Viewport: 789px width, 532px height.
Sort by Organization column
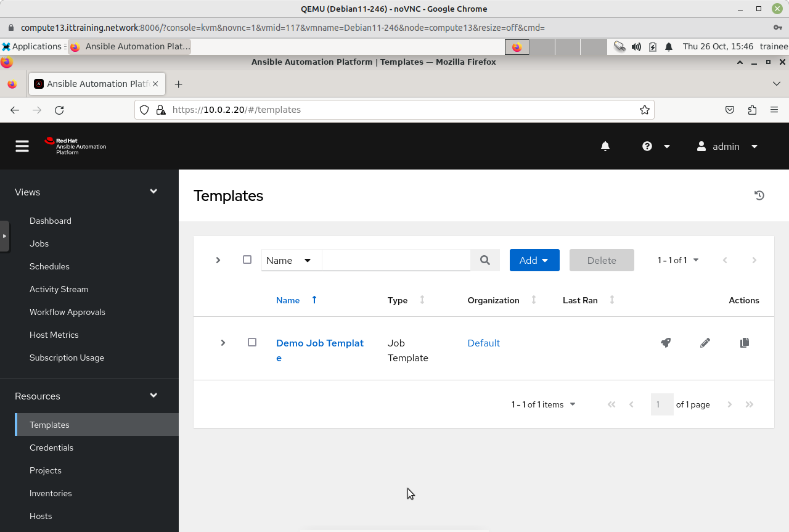tap(502, 300)
